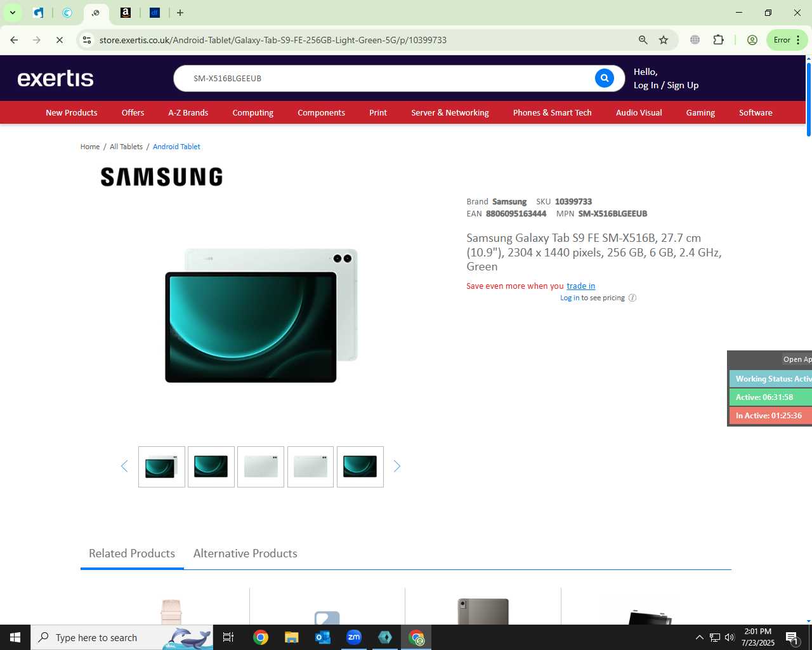812x650 pixels.
Task: Open the Computing menu
Action: (253, 112)
